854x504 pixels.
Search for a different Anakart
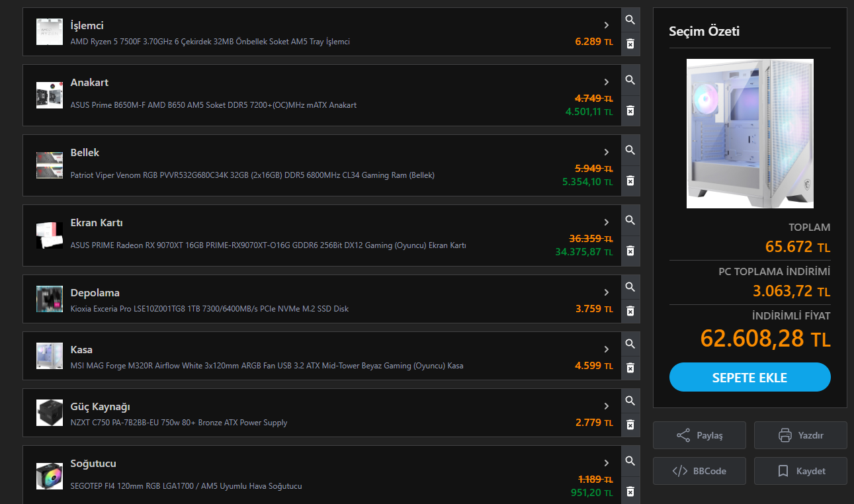point(630,80)
